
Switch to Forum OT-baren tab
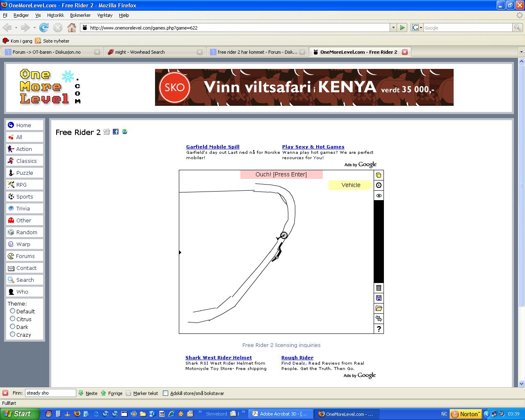coord(52,52)
